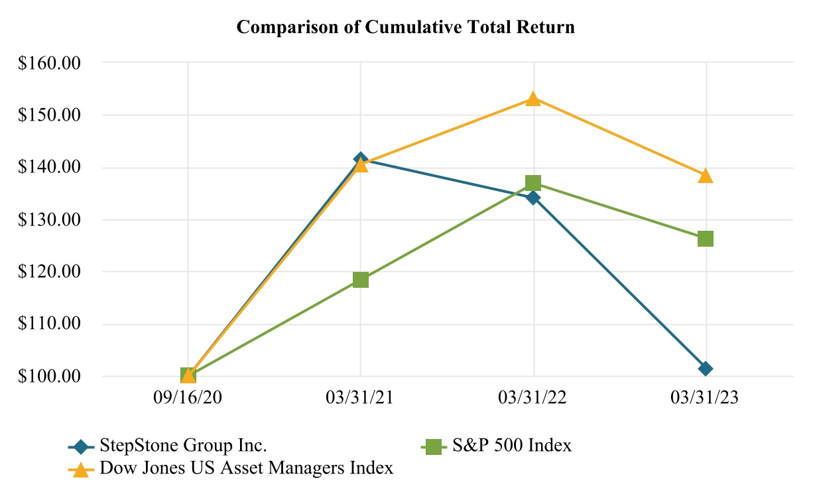Image resolution: width=813 pixels, height=504 pixels.
Task: Select the StepStone Group Inc. legend label
Action: tap(184, 445)
